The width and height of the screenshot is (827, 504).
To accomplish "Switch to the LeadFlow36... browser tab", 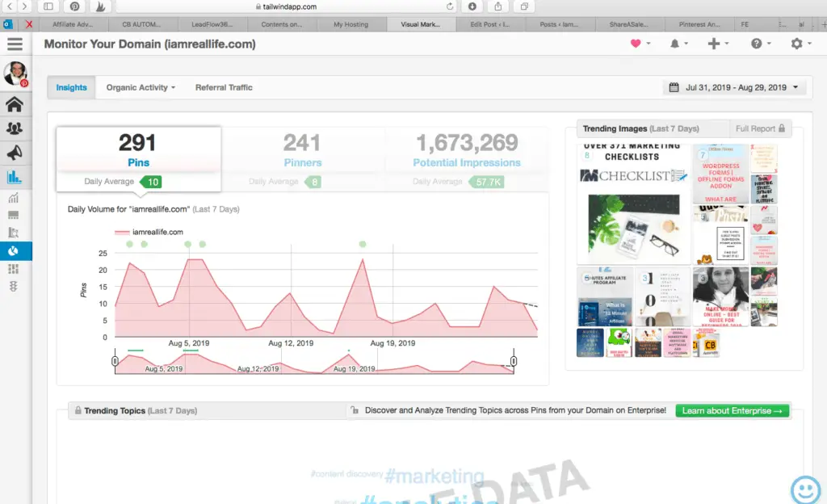I will [212, 24].
